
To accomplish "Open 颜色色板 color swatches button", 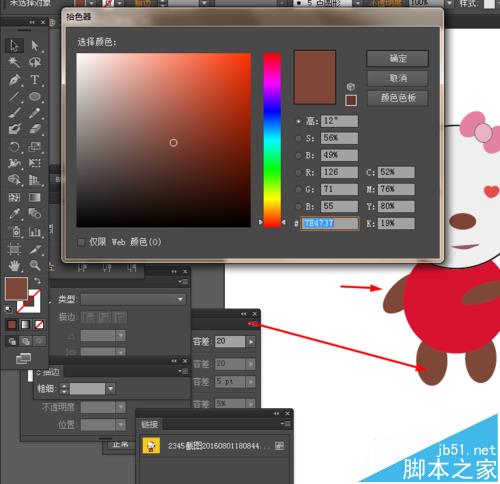I will [x=398, y=98].
